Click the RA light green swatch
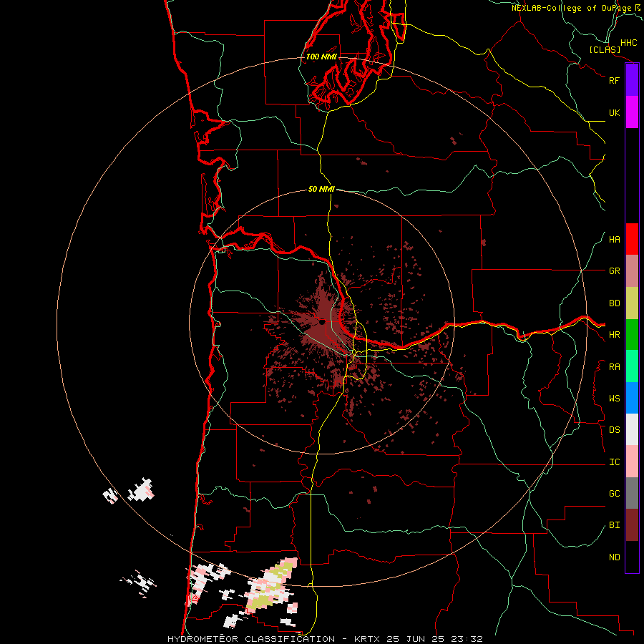Screen dimensions: 644x644 click(632, 366)
